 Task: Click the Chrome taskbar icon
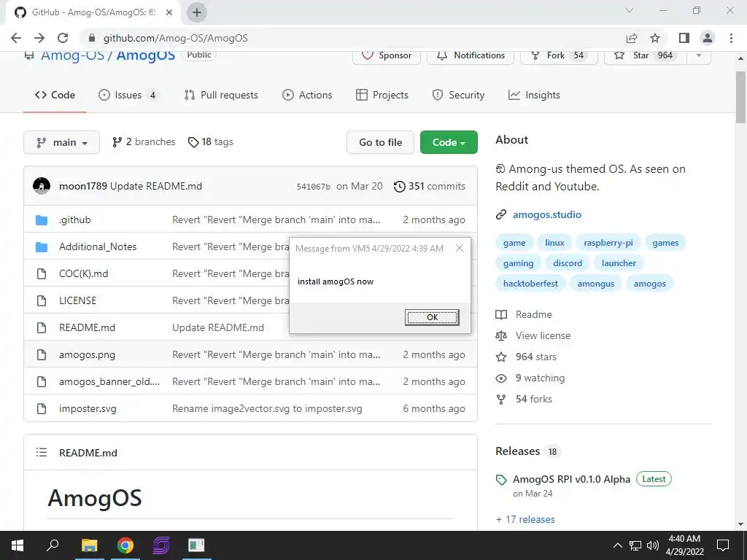tap(125, 545)
